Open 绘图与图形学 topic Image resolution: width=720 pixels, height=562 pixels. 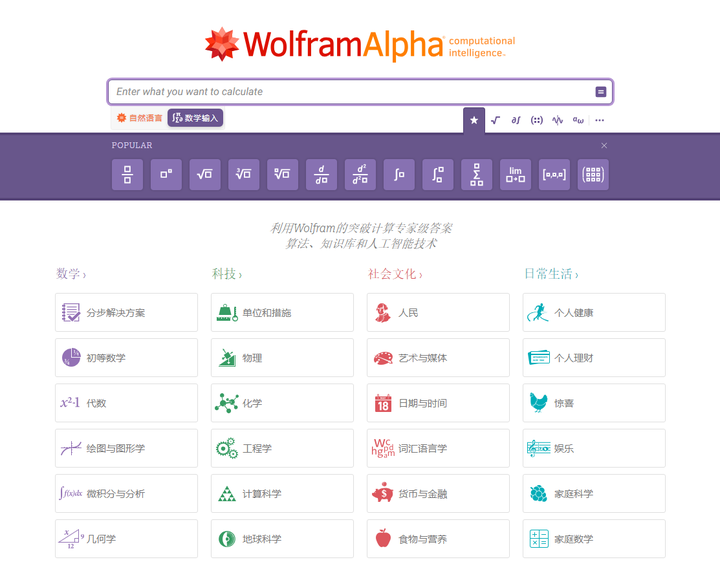pos(126,448)
